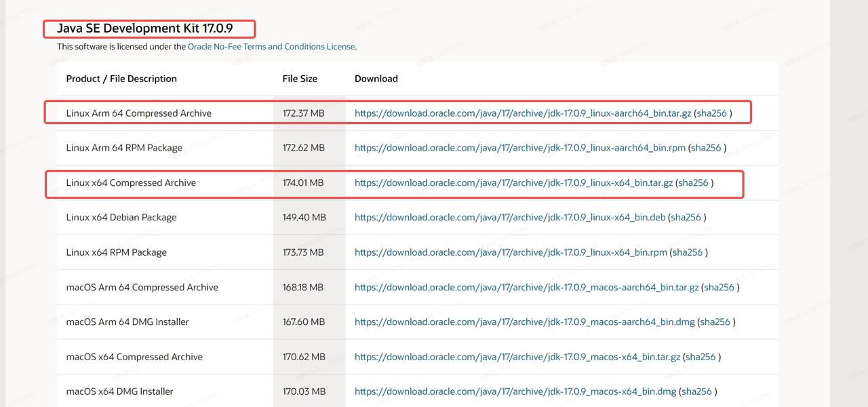Download jdk-17.0.9_macos-aarch64_bin.dmg link

point(525,322)
